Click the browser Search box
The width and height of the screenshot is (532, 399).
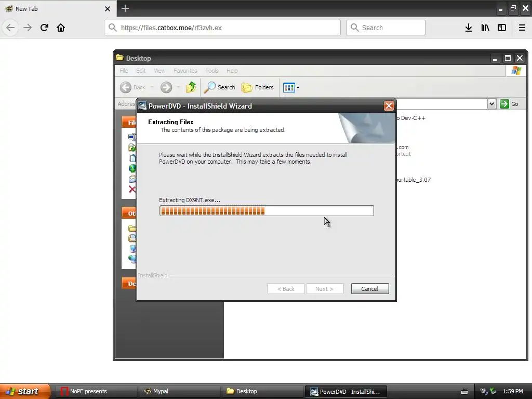(x=386, y=28)
